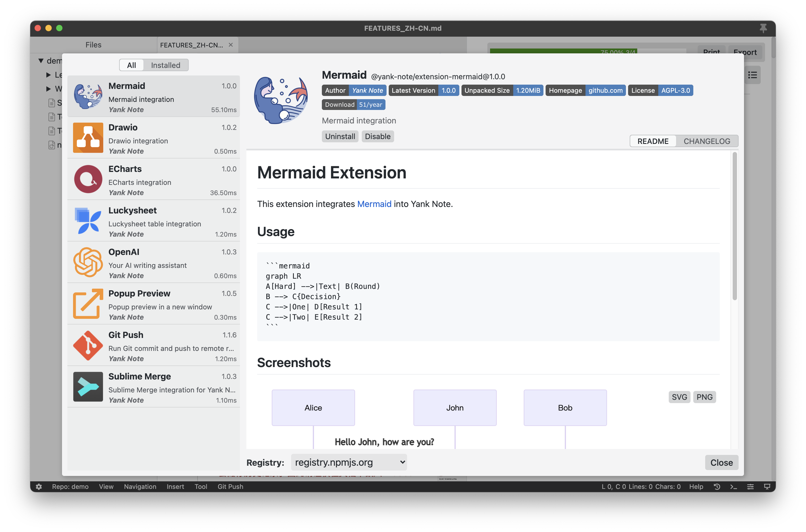Toggle the Installed extensions filter
Screen dimensions: 806x532
click(165, 65)
